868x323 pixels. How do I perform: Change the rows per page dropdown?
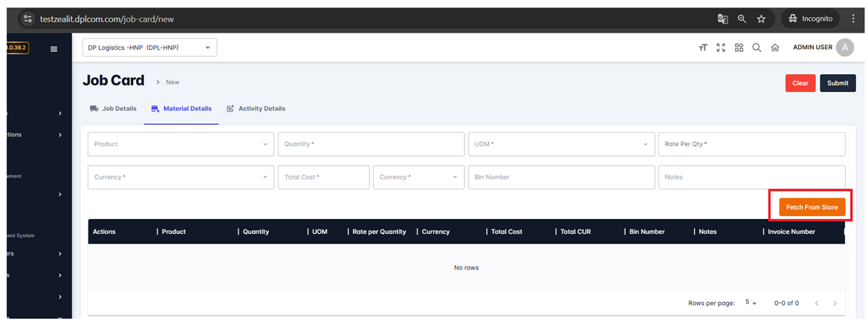click(x=751, y=303)
